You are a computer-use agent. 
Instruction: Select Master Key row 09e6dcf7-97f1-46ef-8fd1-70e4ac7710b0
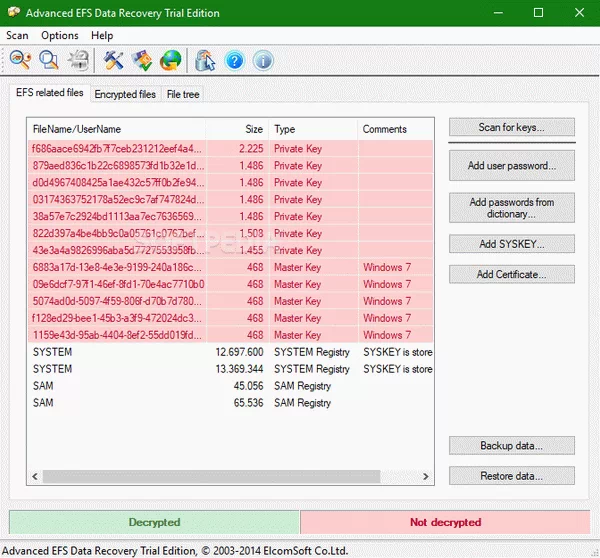click(x=230, y=284)
